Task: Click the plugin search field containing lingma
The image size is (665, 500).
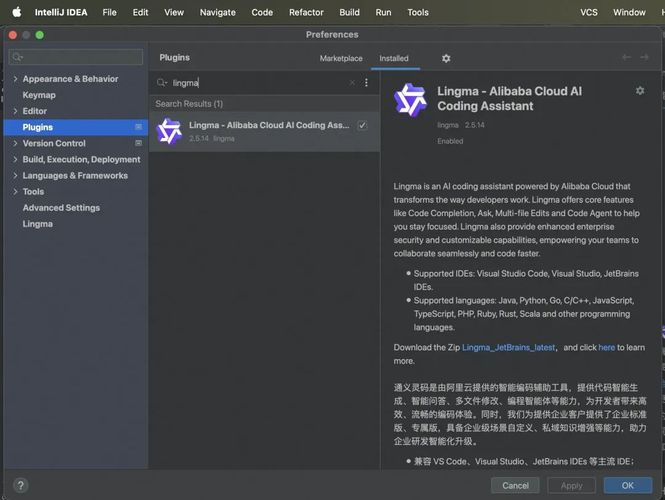Action: [x=259, y=83]
